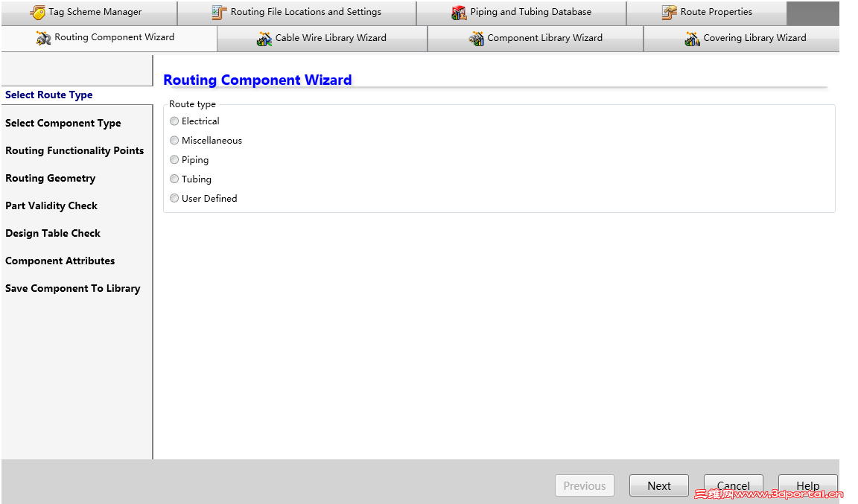This screenshot has width=858, height=504.
Task: Click the Piping and Tubing Database icon
Action: pos(459,12)
